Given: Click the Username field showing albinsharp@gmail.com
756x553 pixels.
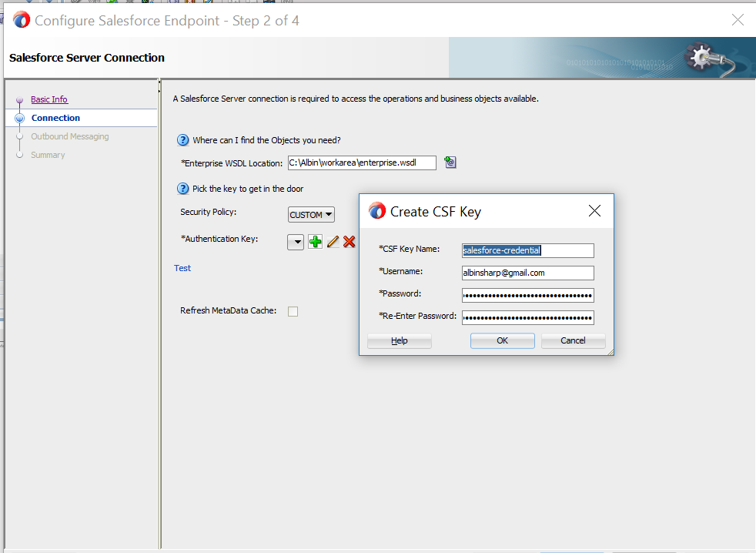Looking at the screenshot, I should 527,273.
